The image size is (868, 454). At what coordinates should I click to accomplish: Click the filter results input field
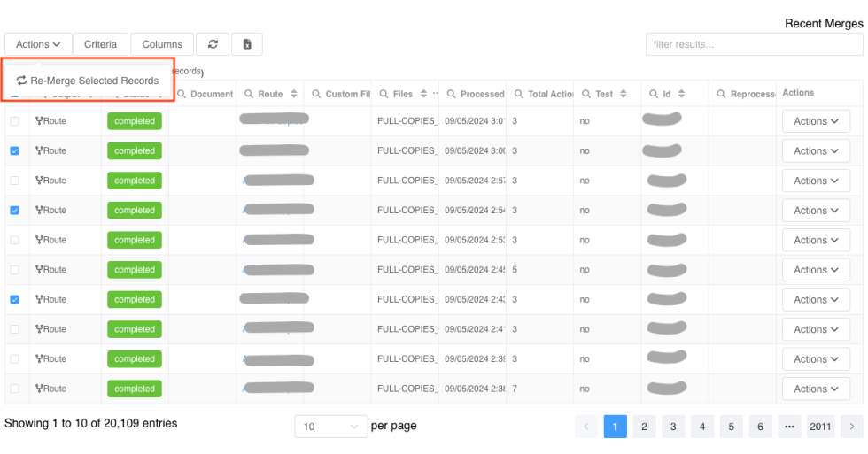[754, 44]
